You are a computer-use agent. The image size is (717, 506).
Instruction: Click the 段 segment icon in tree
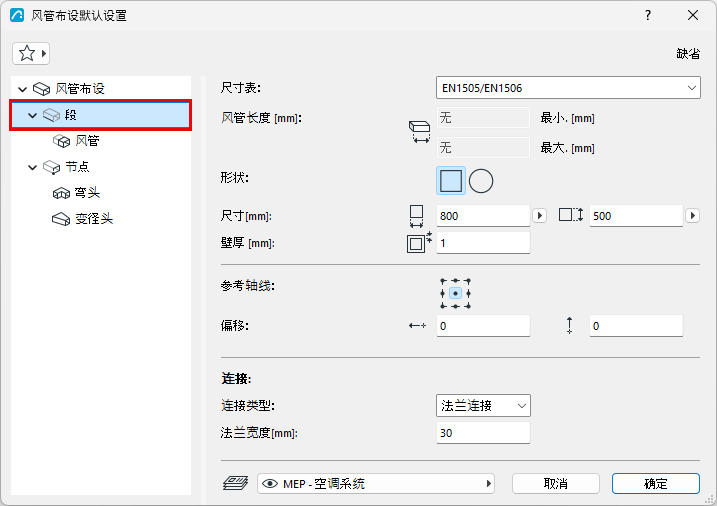[51, 115]
